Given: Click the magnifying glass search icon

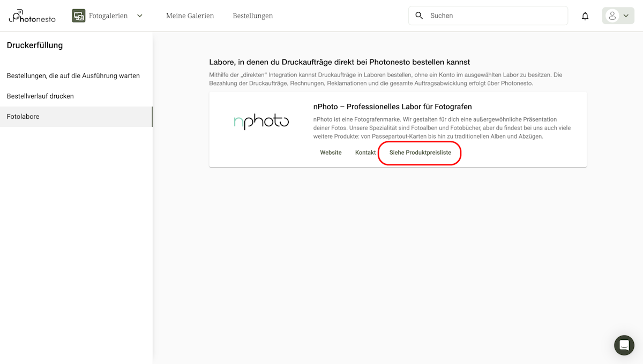Looking at the screenshot, I should pos(419,16).
